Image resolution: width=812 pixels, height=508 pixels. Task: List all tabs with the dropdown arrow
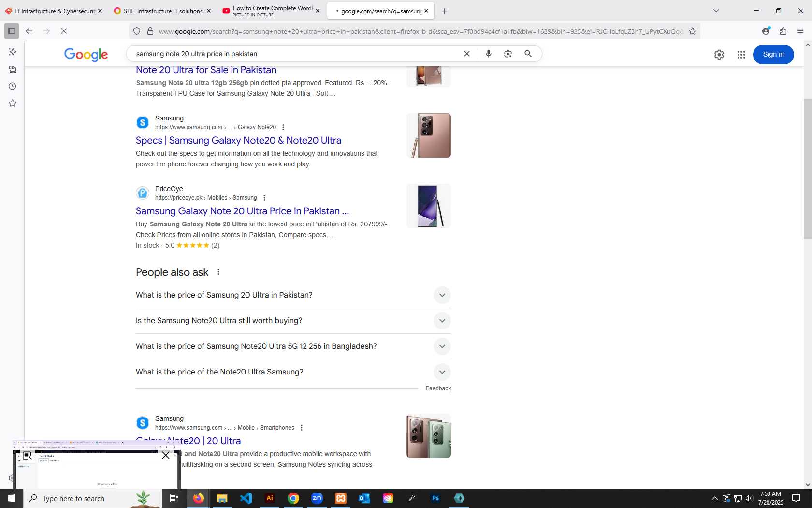pyautogui.click(x=716, y=11)
